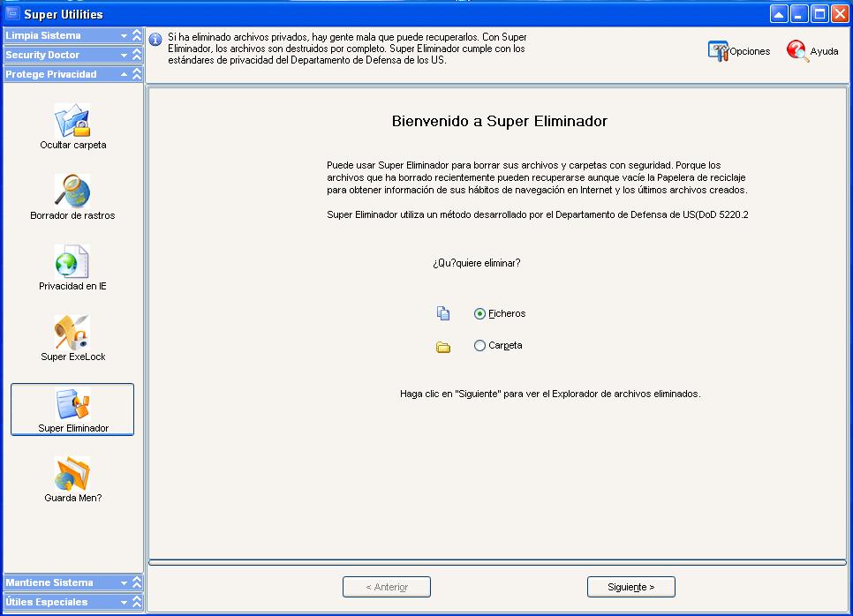Click the yellow Carpeta folder icon
This screenshot has height=616, width=853.
coord(443,348)
